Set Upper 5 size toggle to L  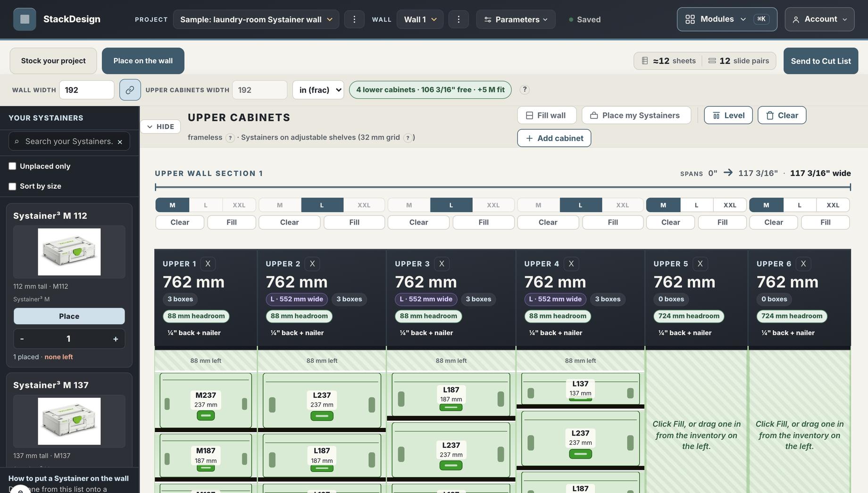[x=696, y=205]
